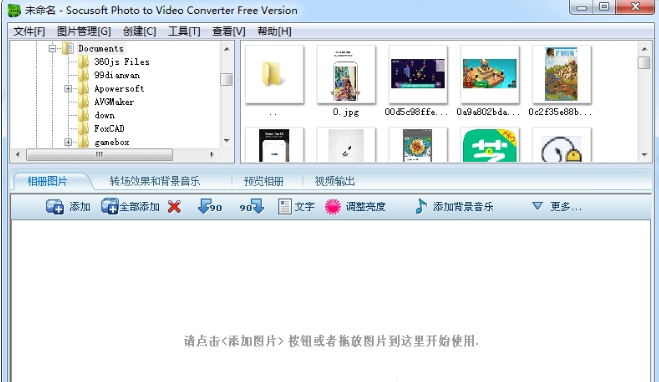Select the AVGMaker folder

(x=114, y=102)
